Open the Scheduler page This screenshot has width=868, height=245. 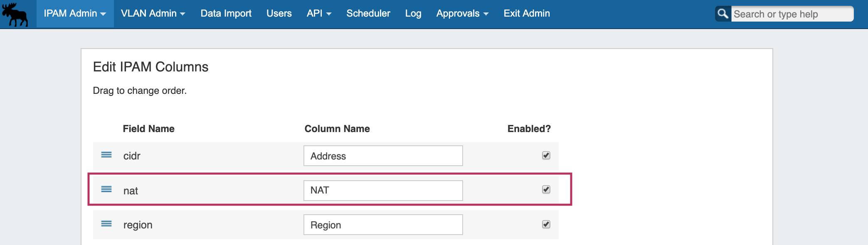click(x=368, y=14)
